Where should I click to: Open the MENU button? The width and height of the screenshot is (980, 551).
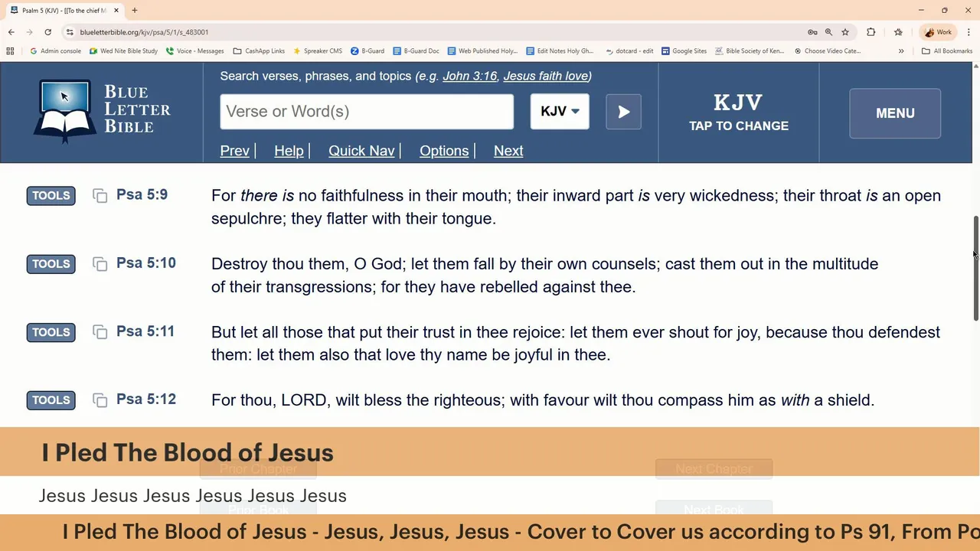click(x=895, y=113)
